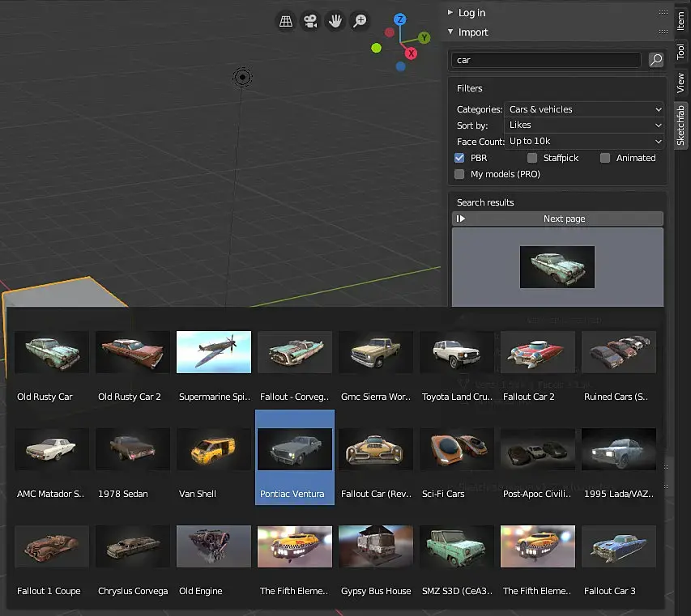Click the green Y axis gizmo
691x616 pixels.
tap(424, 38)
